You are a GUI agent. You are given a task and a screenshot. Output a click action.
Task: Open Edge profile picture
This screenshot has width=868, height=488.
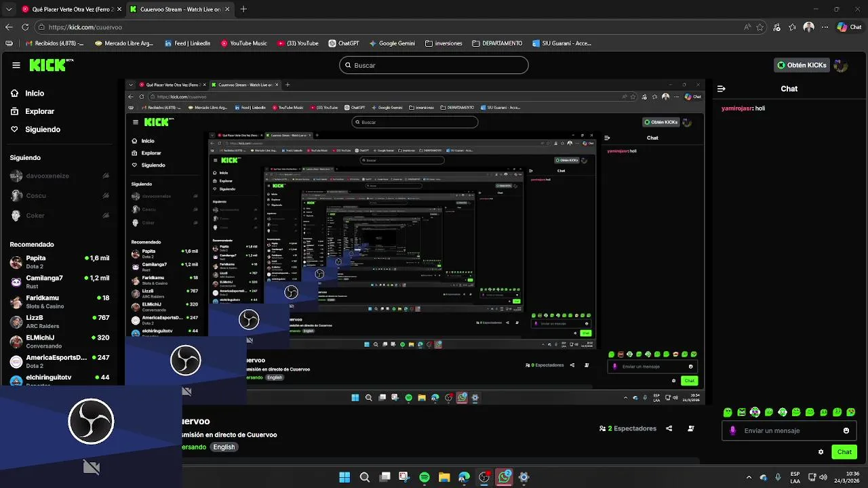pyautogui.click(x=809, y=27)
